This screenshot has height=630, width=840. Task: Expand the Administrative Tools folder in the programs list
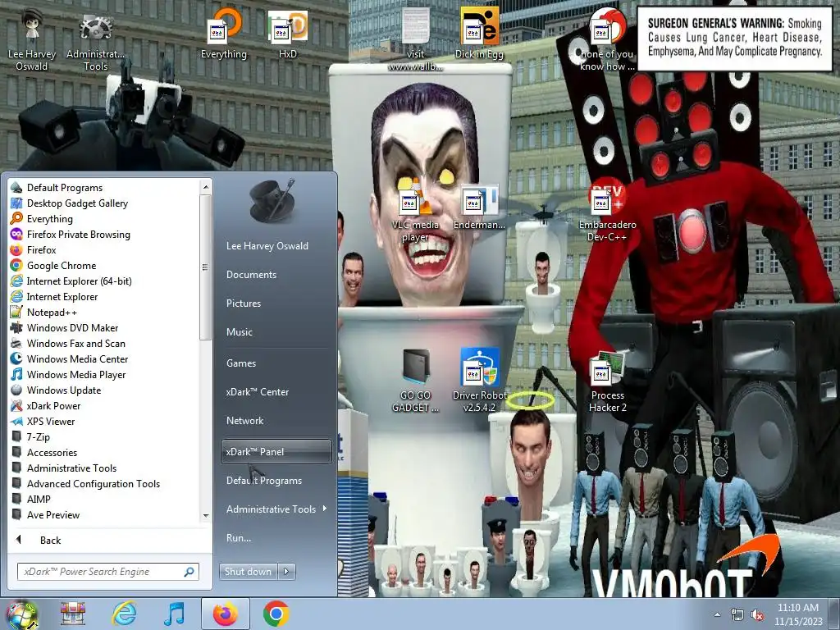71,468
